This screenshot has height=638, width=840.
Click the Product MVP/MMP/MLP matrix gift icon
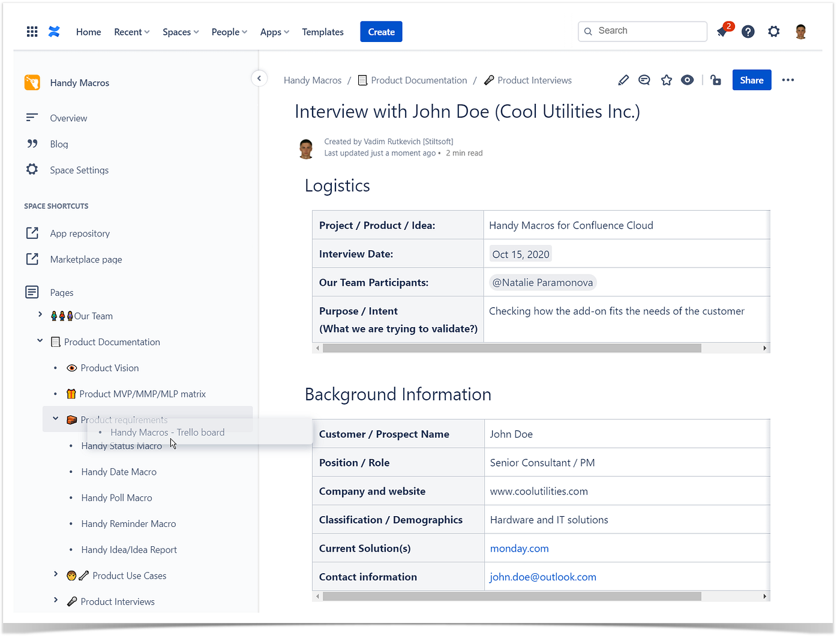[x=71, y=394]
